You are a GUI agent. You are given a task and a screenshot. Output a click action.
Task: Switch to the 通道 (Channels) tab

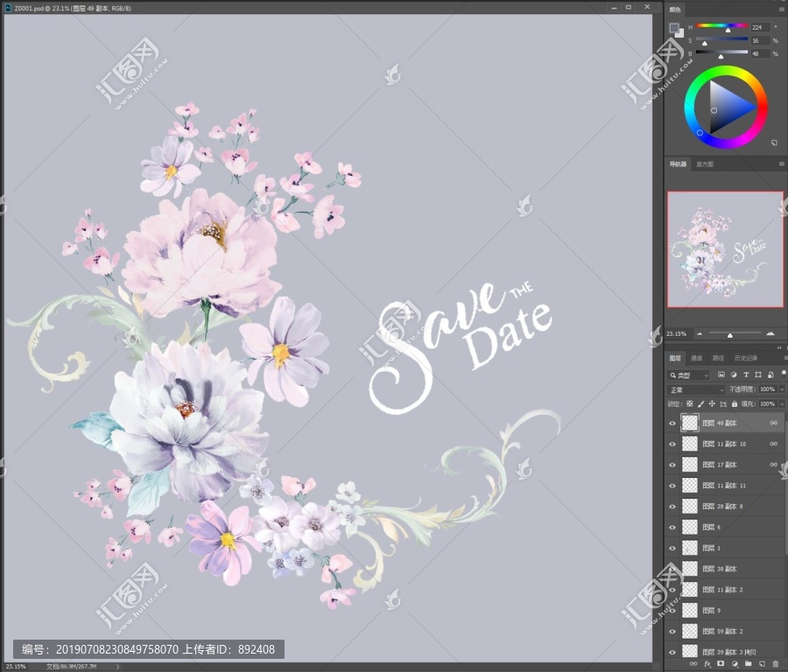click(697, 358)
